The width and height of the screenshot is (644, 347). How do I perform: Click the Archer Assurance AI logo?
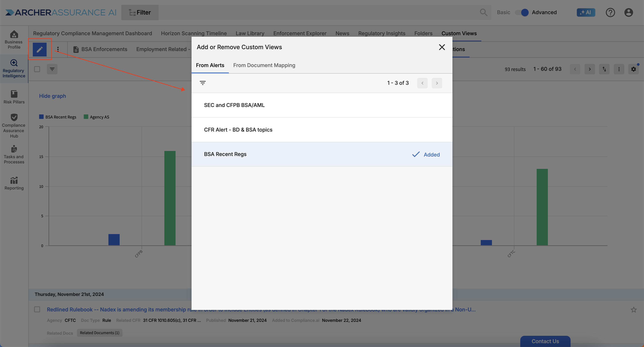pyautogui.click(x=61, y=12)
